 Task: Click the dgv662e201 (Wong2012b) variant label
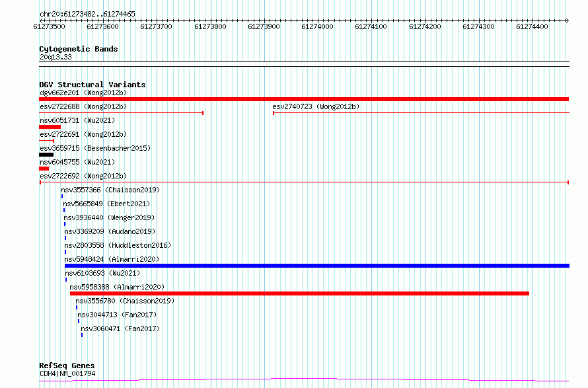(83, 93)
